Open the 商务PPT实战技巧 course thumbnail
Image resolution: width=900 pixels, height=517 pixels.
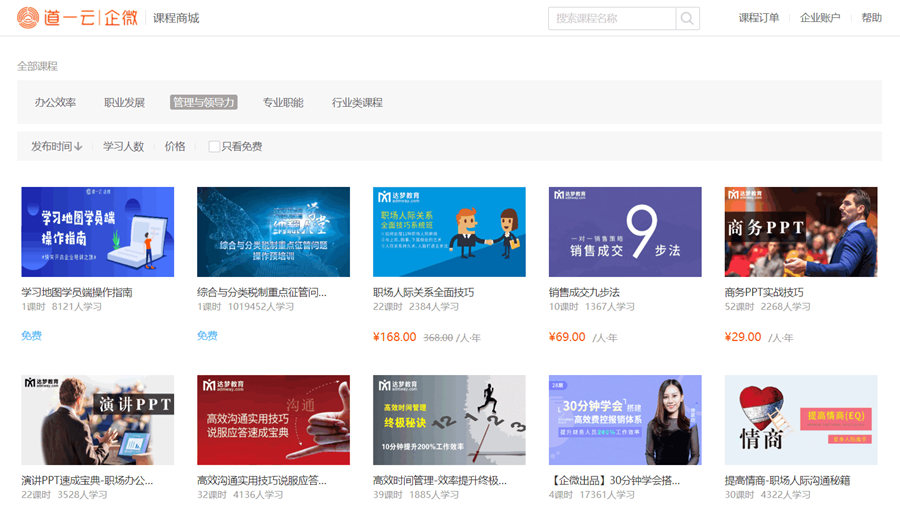pos(800,232)
